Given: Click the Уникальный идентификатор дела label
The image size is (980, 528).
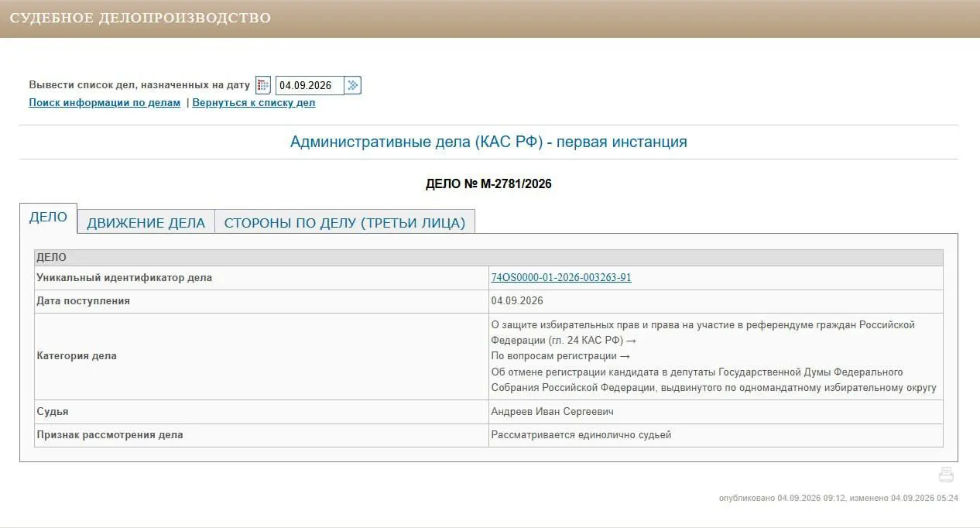Looking at the screenshot, I should pyautogui.click(x=124, y=277).
